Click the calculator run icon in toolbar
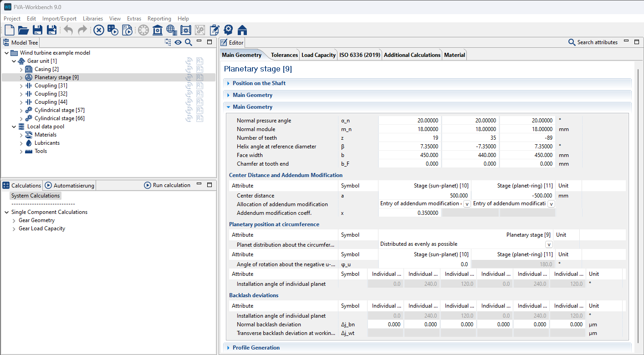The height and width of the screenshot is (355, 644). click(x=113, y=30)
